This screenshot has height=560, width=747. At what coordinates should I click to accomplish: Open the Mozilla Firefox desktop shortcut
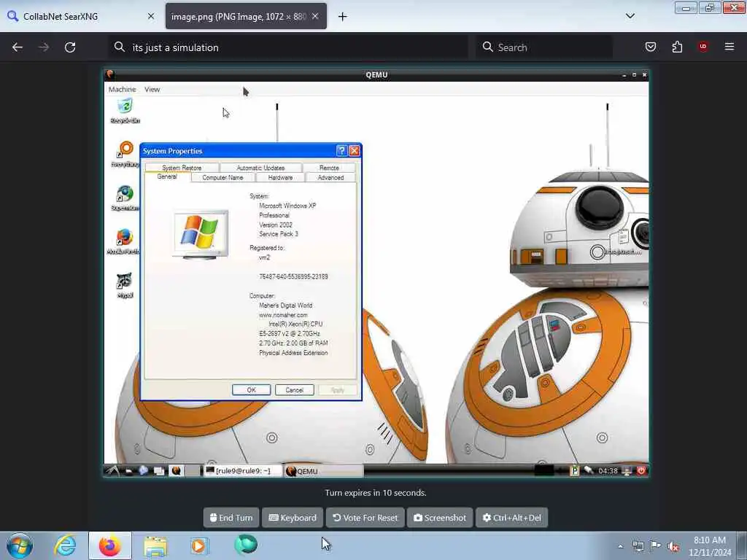pos(124,241)
